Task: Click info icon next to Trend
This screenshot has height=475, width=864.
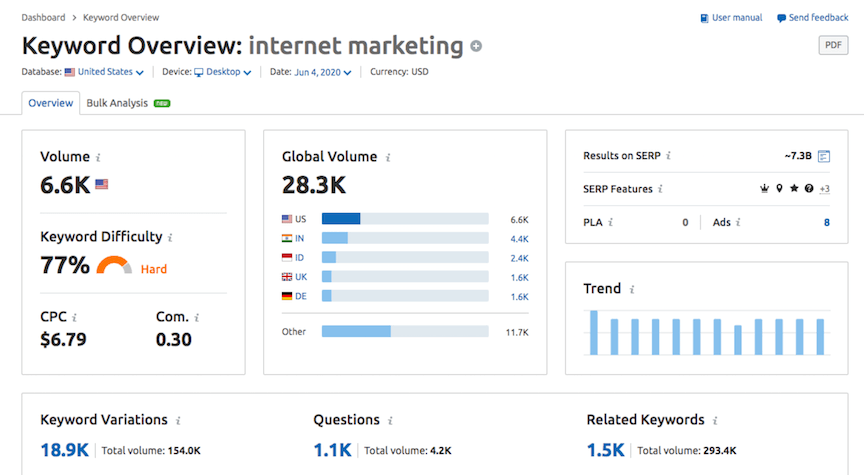Action: pos(632,289)
